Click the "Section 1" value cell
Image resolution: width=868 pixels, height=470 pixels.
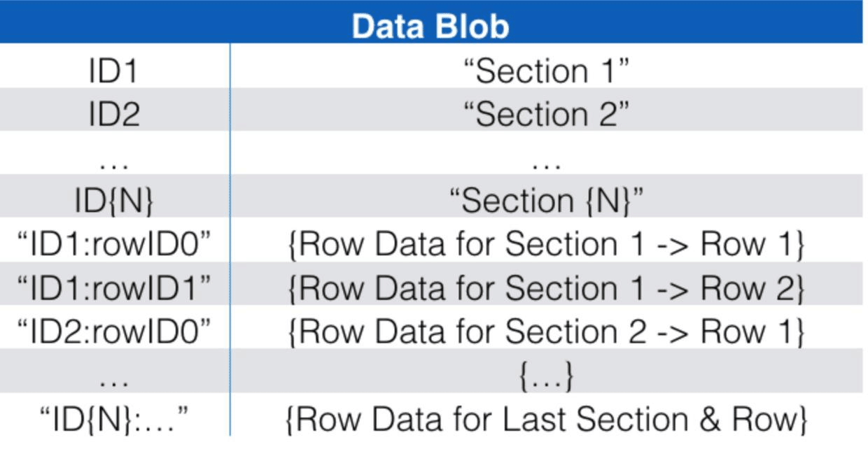tap(546, 71)
